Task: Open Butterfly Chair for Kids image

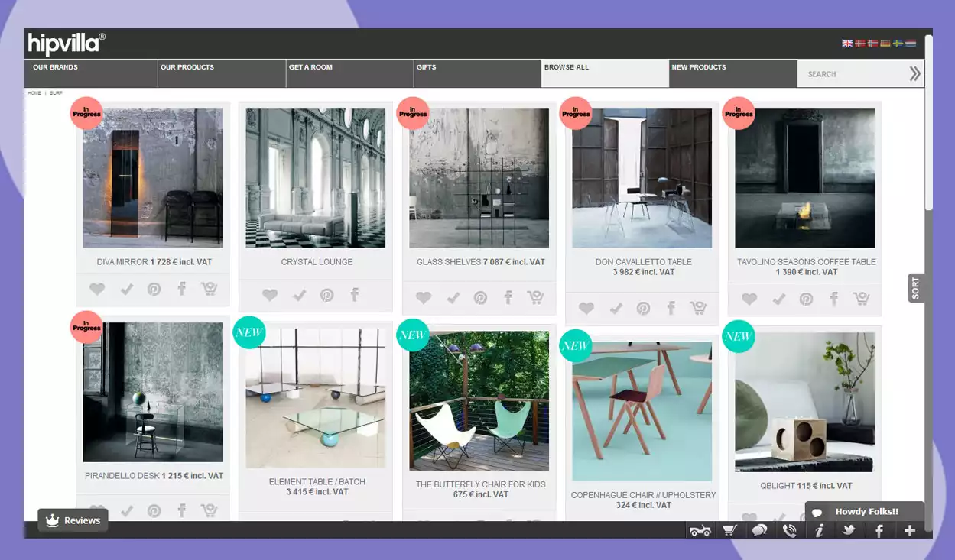Action: (x=479, y=400)
